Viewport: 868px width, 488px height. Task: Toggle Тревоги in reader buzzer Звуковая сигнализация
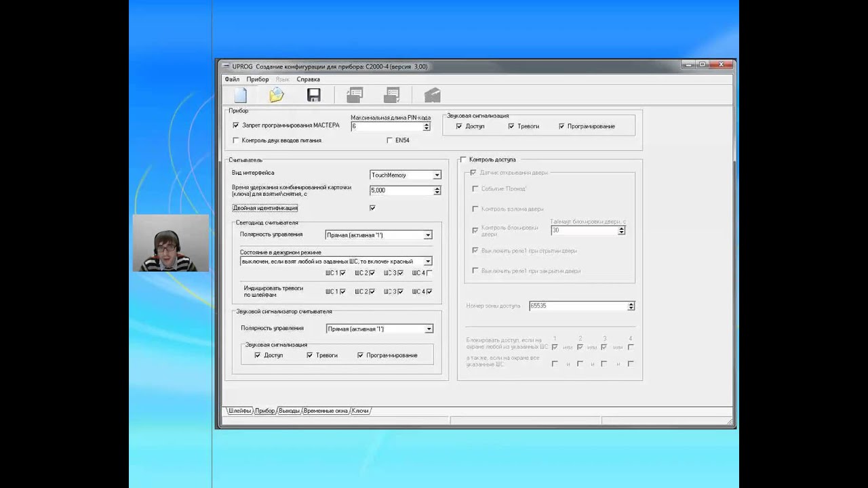click(310, 355)
